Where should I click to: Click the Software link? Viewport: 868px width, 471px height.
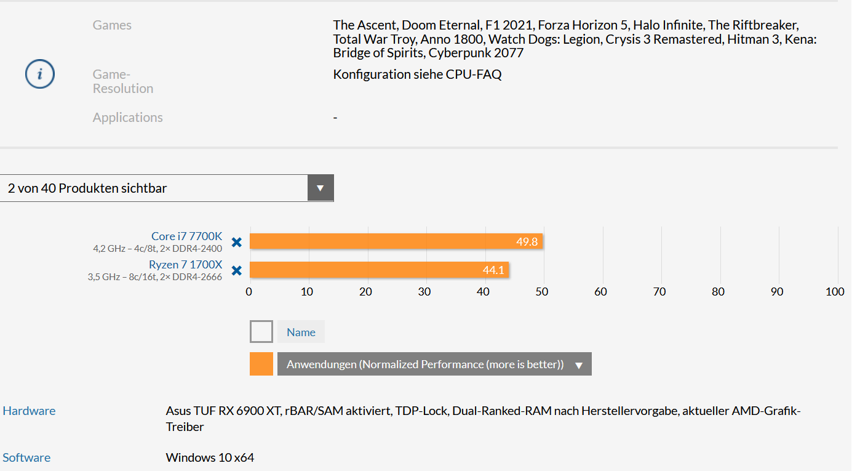click(x=26, y=457)
